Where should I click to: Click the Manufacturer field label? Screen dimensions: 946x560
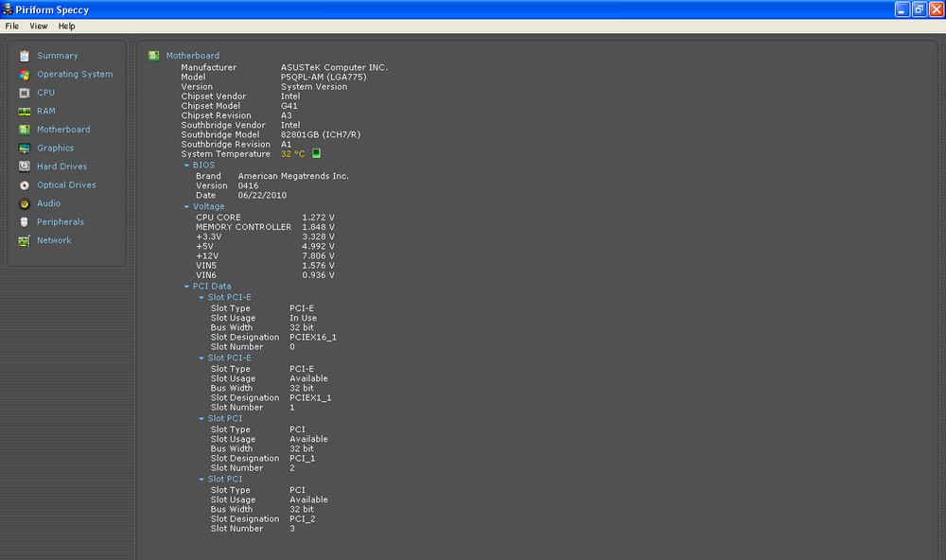[209, 67]
